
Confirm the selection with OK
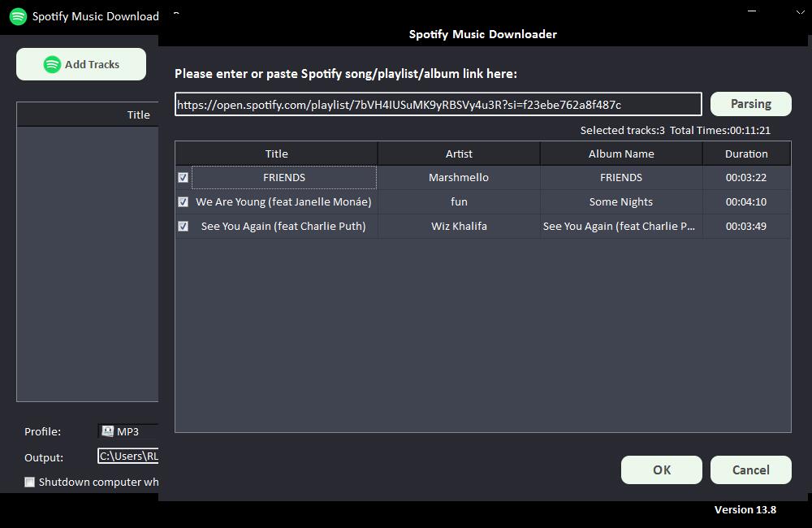[x=662, y=470]
